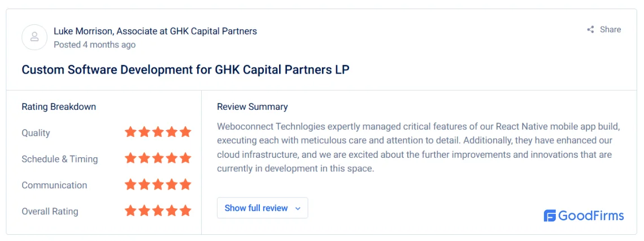Click the Share text link
Image resolution: width=644 pixels, height=241 pixels.
610,29
